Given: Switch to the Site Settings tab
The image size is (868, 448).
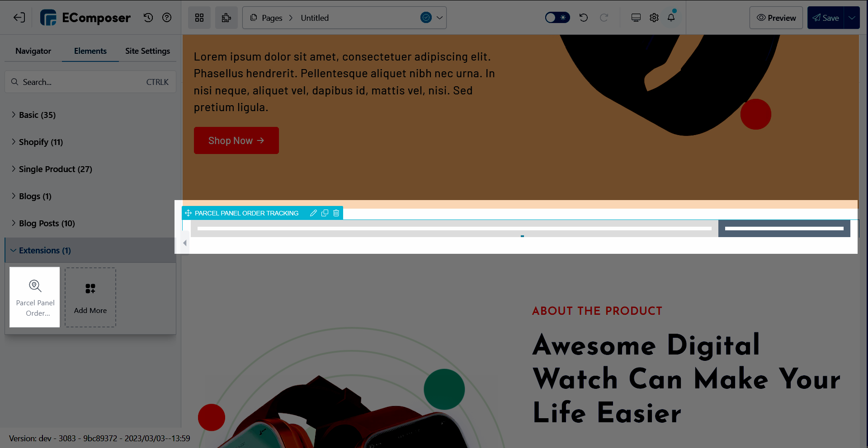Looking at the screenshot, I should click(x=148, y=51).
